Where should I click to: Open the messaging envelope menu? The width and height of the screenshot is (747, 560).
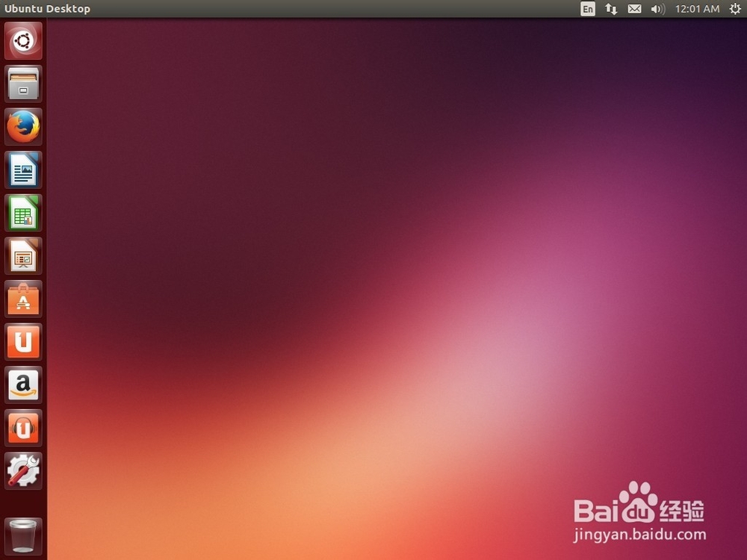coord(634,9)
